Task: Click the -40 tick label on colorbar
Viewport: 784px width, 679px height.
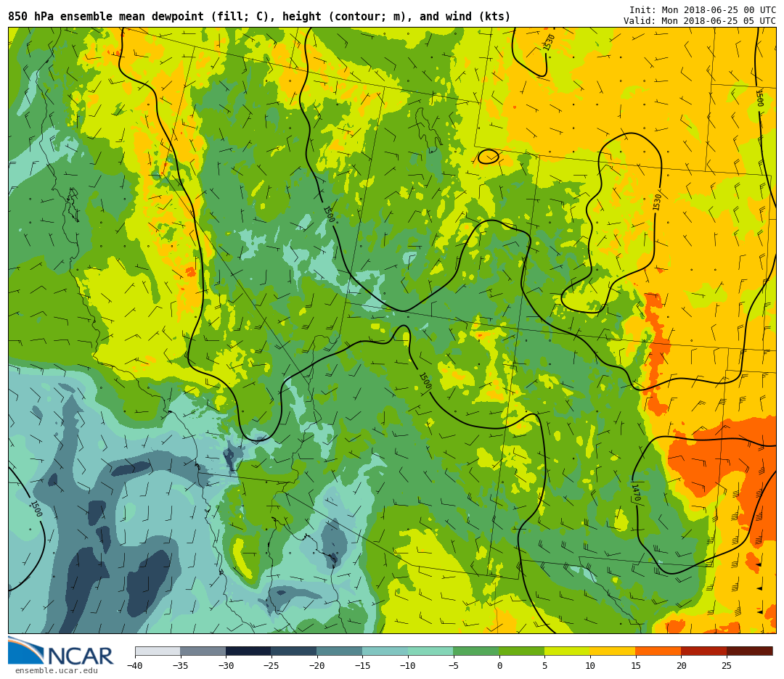Action: click(x=135, y=666)
